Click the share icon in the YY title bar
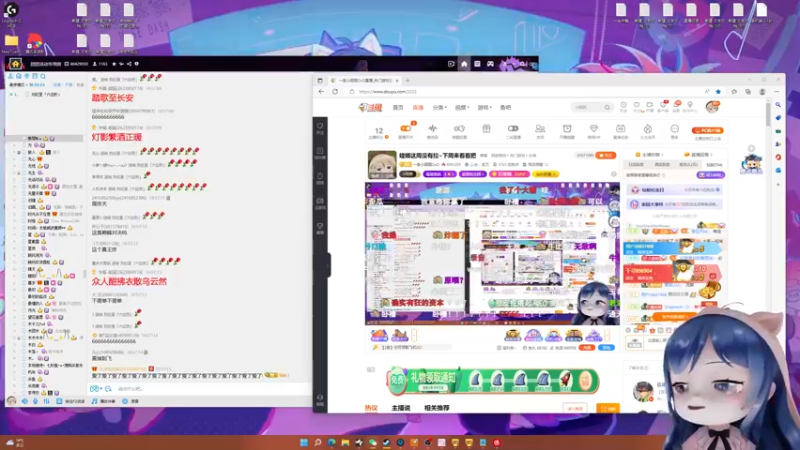Screen dimensions: 800x450 129,64
